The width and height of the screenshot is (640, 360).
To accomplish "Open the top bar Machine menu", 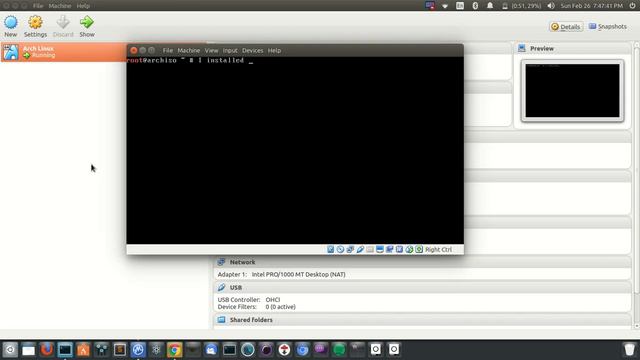I will pyautogui.click(x=60, y=6).
